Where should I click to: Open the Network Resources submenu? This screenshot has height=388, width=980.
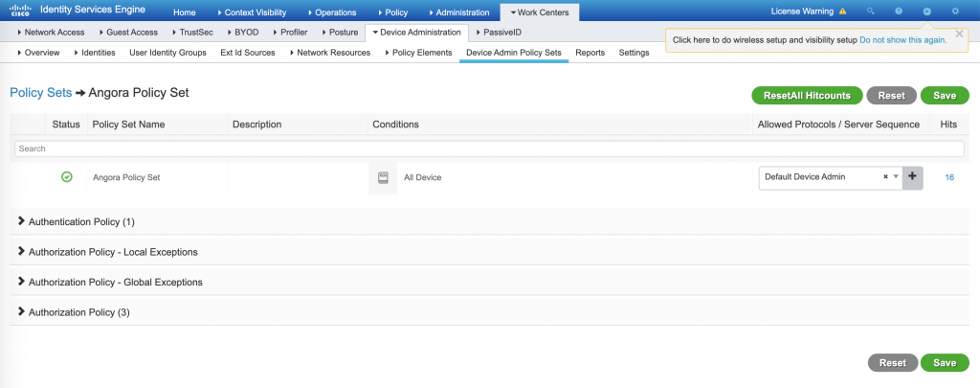pos(330,53)
